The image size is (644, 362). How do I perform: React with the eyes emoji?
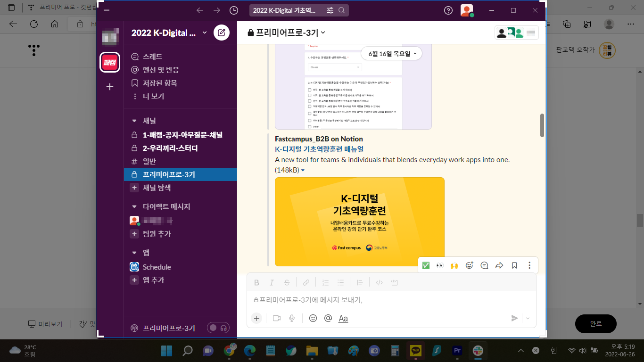[440, 265]
